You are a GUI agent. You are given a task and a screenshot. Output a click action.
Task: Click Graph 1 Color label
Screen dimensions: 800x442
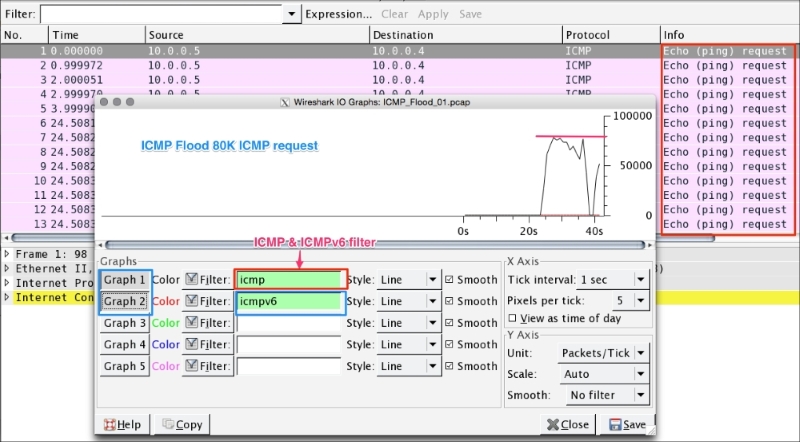(x=166, y=280)
